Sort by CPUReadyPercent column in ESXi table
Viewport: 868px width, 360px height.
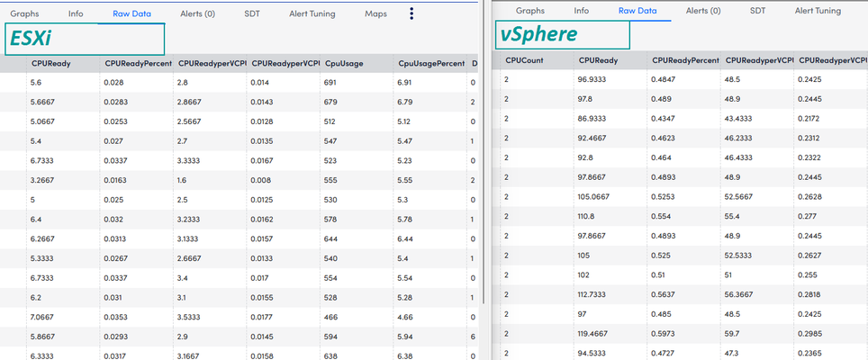tap(137, 64)
